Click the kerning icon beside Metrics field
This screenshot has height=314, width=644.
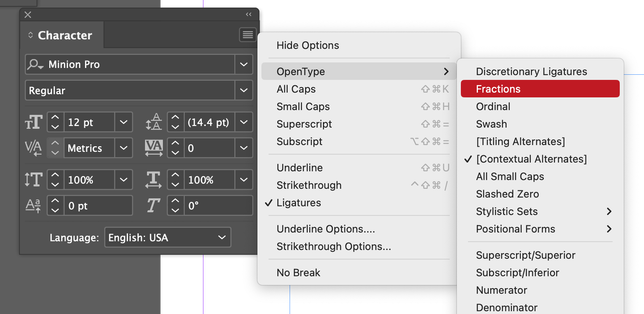(x=33, y=148)
